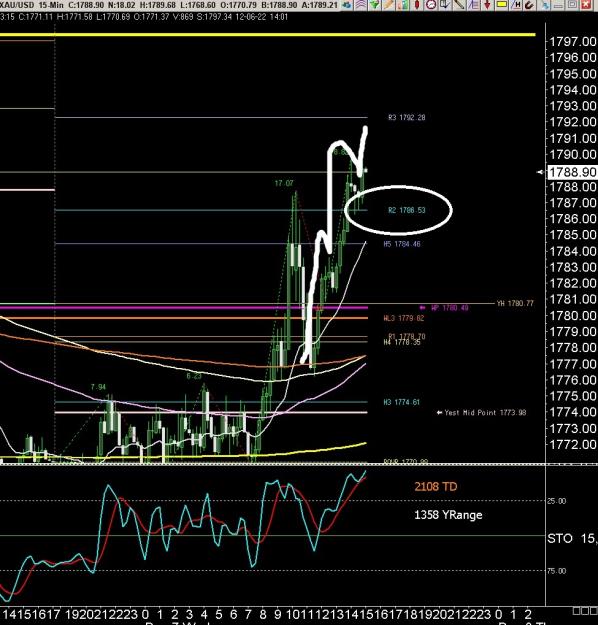The image size is (598, 625).
Task: Select the yellow rectangle drawing tool
Action: [x=502, y=4]
